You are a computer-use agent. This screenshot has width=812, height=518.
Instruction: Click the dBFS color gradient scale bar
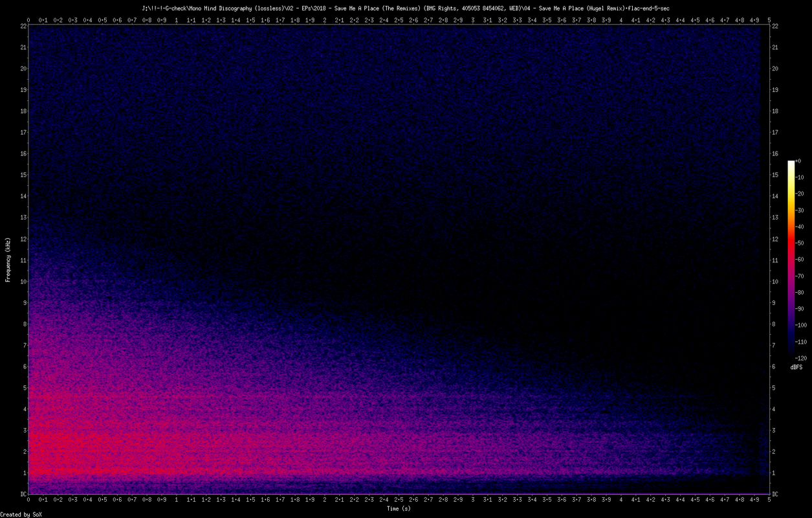pyautogui.click(x=791, y=259)
